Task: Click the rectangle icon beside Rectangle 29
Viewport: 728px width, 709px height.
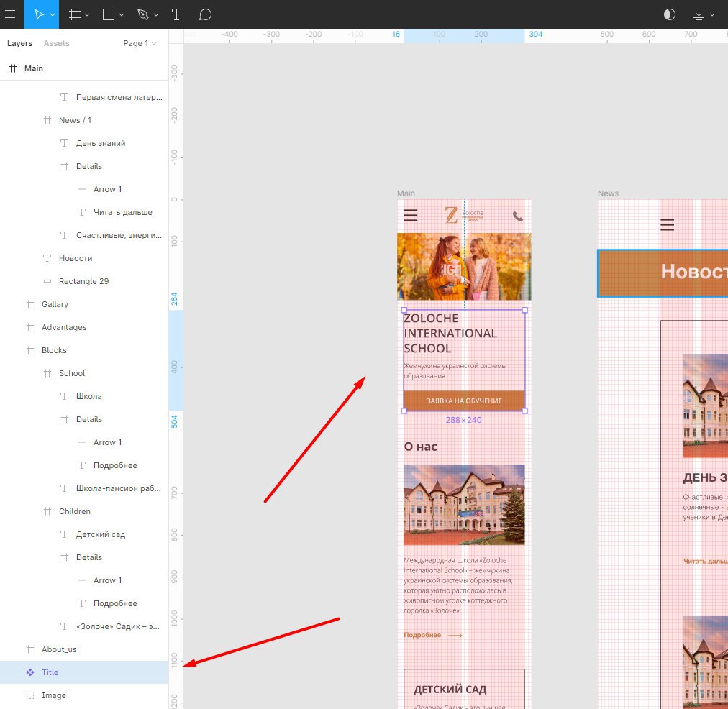Action: pyautogui.click(x=47, y=281)
